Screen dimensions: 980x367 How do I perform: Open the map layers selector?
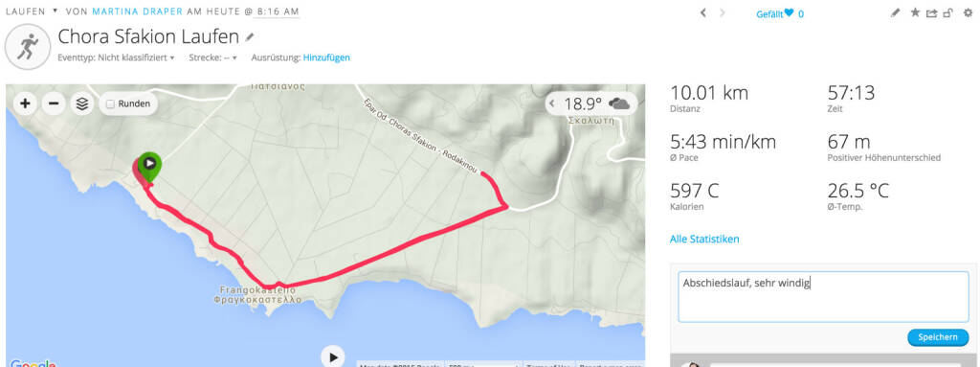click(82, 103)
